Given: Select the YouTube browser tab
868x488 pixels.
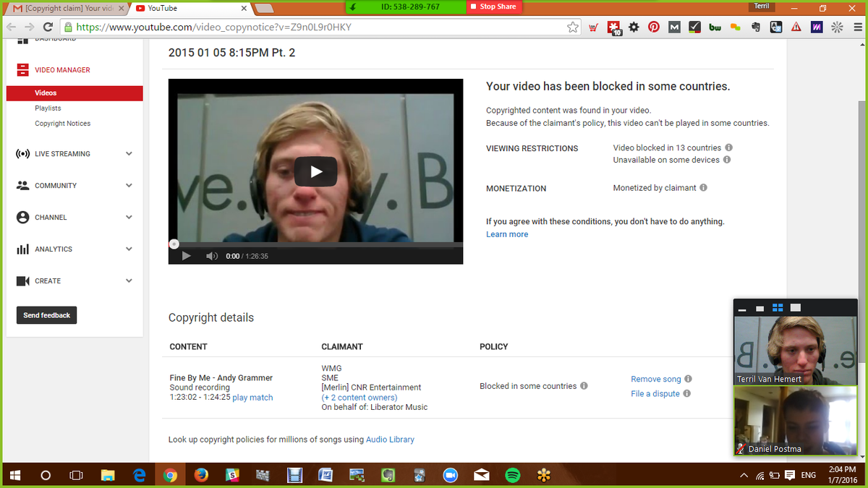Looking at the screenshot, I should click(191, 8).
